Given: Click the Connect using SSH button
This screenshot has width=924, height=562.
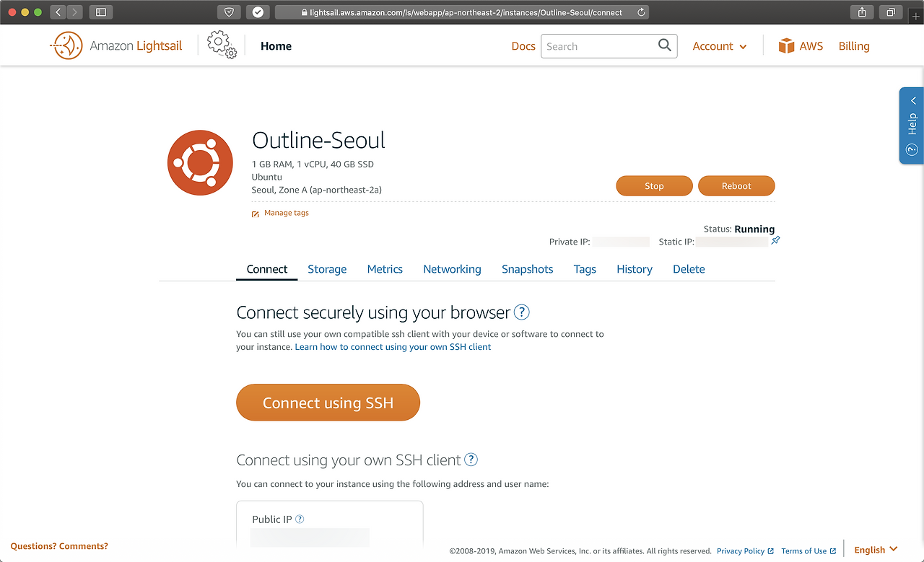Looking at the screenshot, I should [x=328, y=403].
